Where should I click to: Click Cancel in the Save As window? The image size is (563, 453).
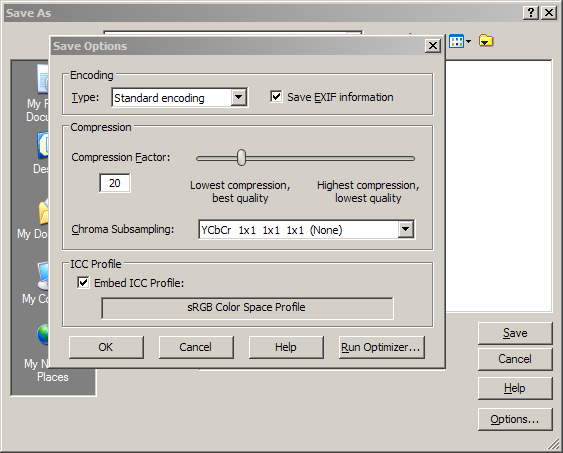point(515,359)
